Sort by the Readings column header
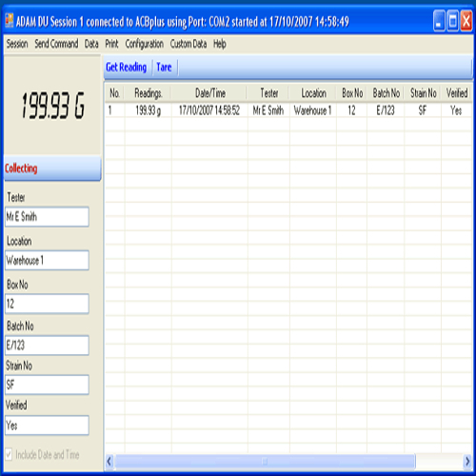 148,93
